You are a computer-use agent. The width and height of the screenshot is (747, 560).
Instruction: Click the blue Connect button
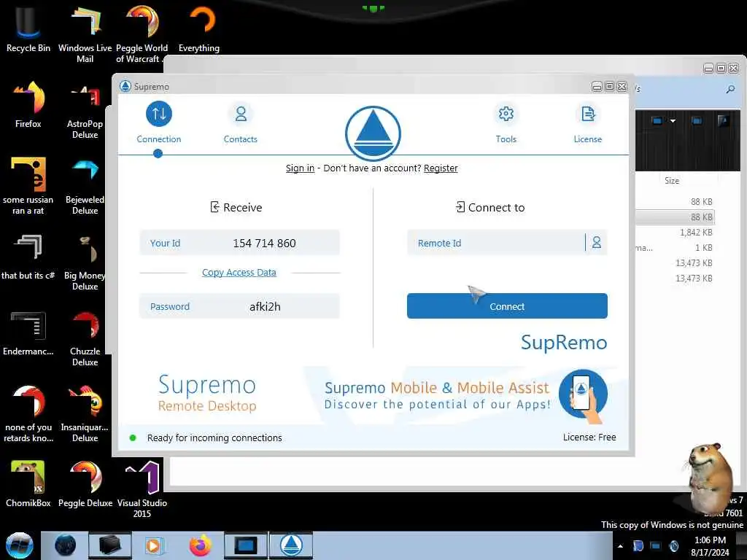507,306
